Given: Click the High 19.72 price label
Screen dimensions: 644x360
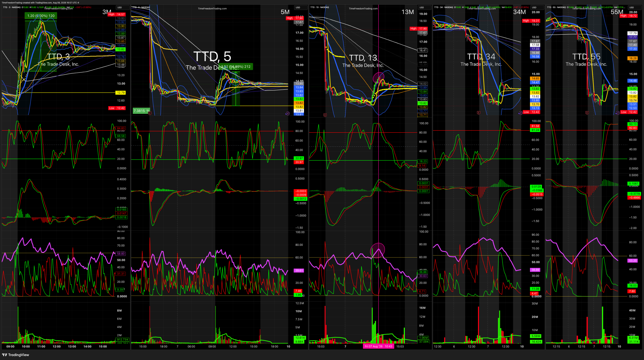Looking at the screenshot, I should coord(629,16).
